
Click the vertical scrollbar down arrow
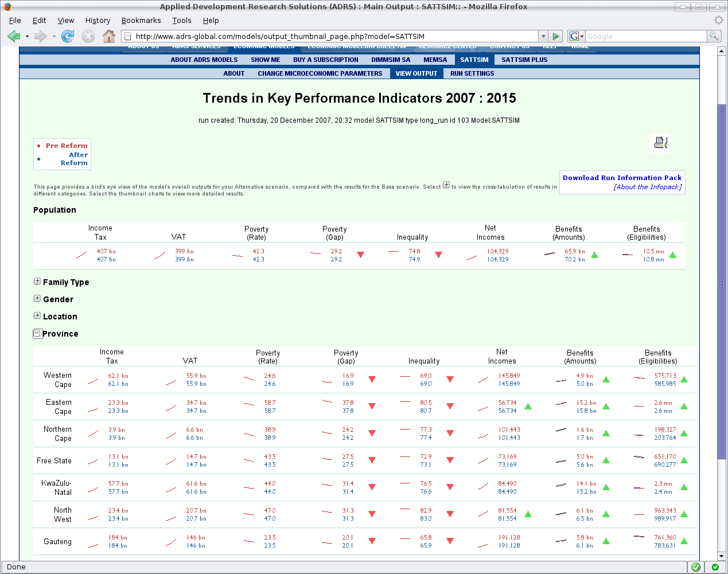pyautogui.click(x=722, y=556)
